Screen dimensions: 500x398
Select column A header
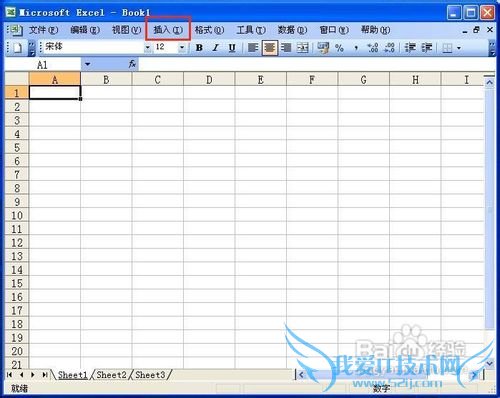[x=55, y=79]
